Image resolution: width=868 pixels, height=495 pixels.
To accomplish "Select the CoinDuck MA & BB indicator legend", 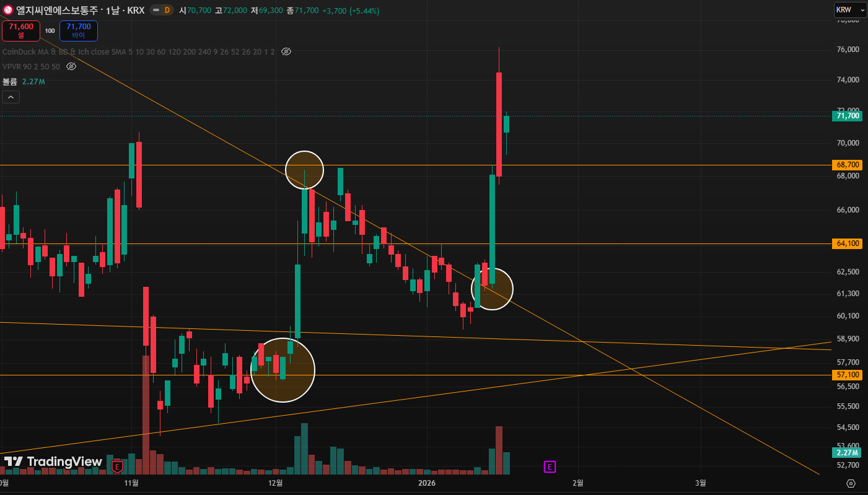I will point(139,52).
